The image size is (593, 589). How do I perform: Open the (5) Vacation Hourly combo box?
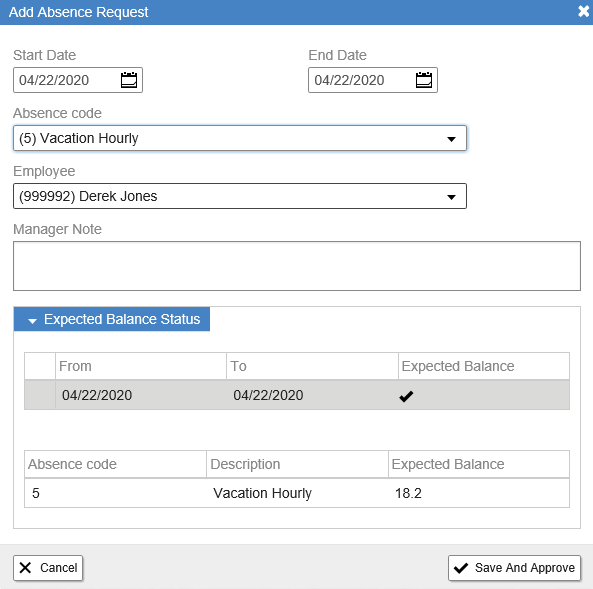point(240,138)
